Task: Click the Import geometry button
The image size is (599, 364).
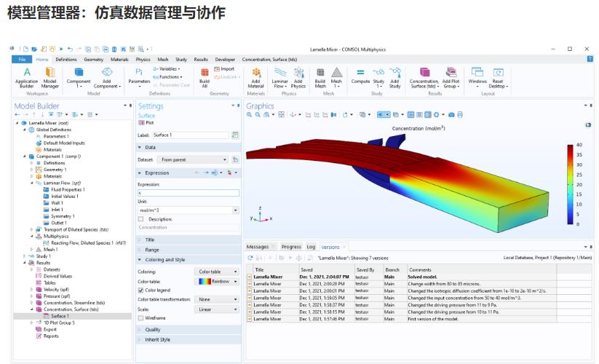Action: [225, 69]
